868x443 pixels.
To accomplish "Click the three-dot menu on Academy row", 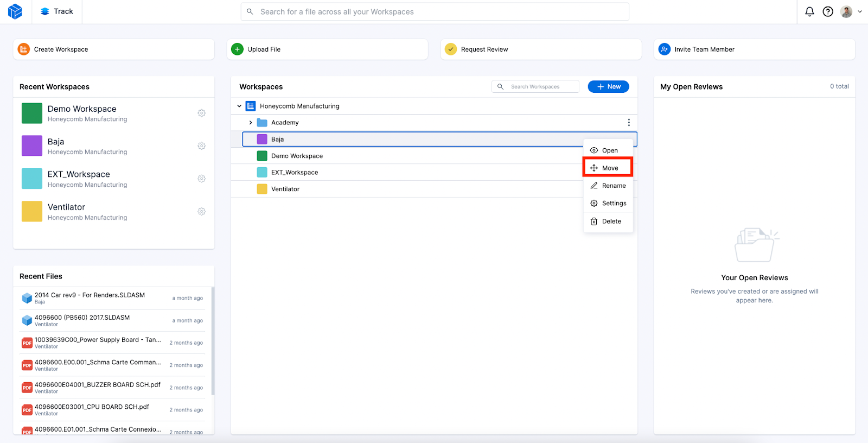I will click(629, 123).
